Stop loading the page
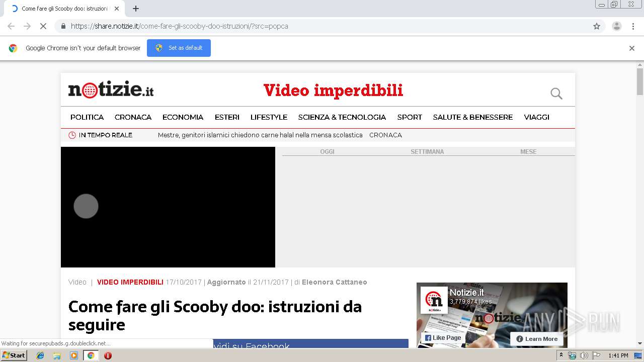This screenshot has height=362, width=644. tap(43, 26)
